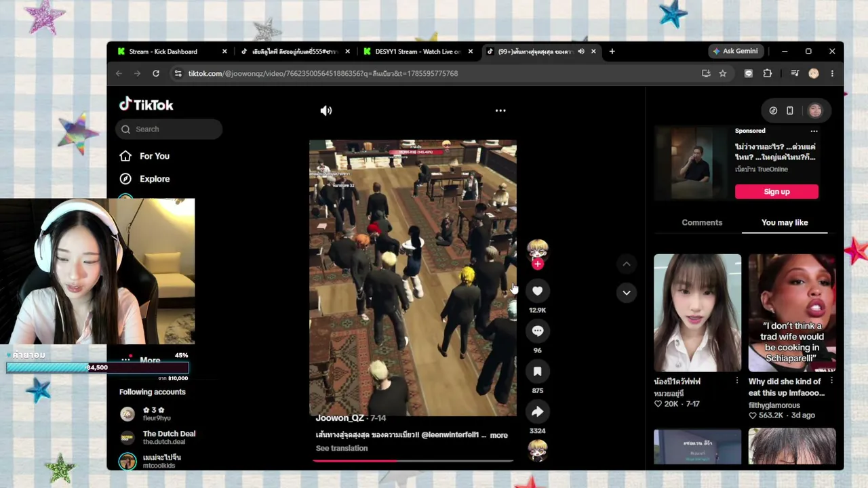Open the "trad wife" Schiaparelli video thumbnail
868x488 pixels.
tap(792, 313)
